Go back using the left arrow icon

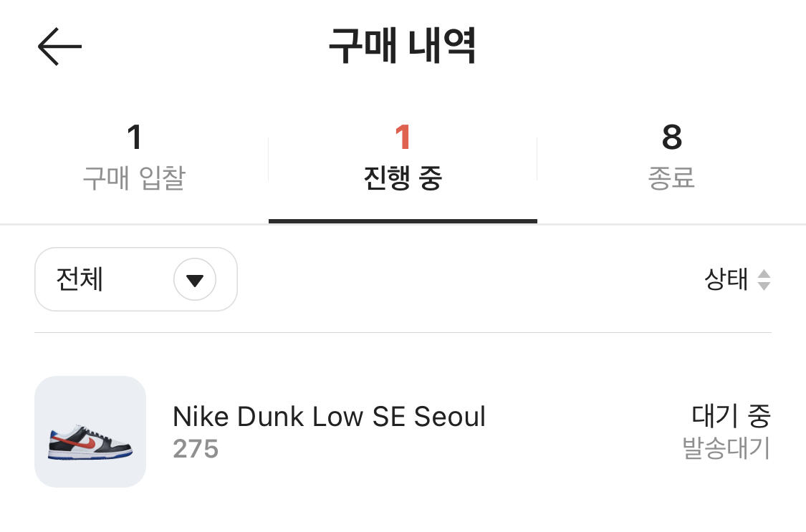(x=59, y=47)
